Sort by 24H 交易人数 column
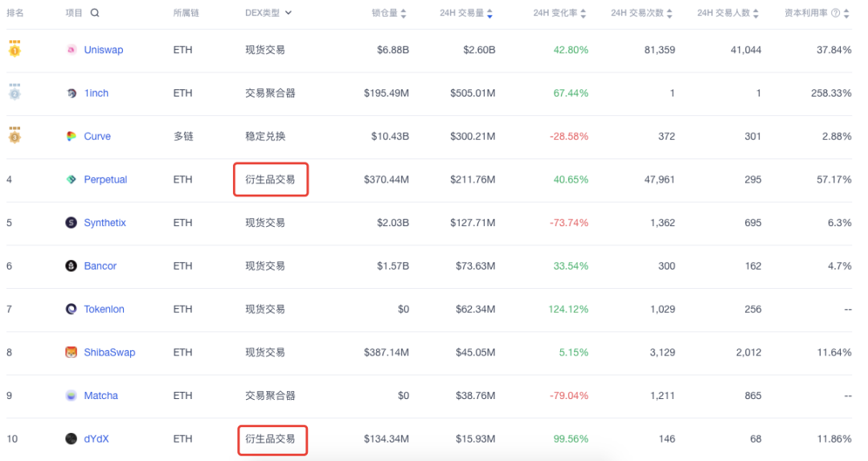 [755, 14]
